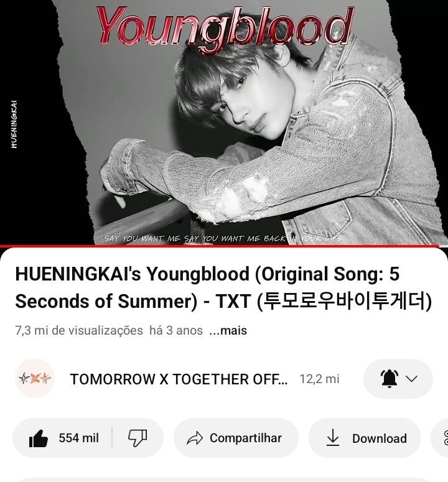Tap the video title HUENINGKAI's Youngblood
This screenshot has width=448, height=482.
pos(223,287)
